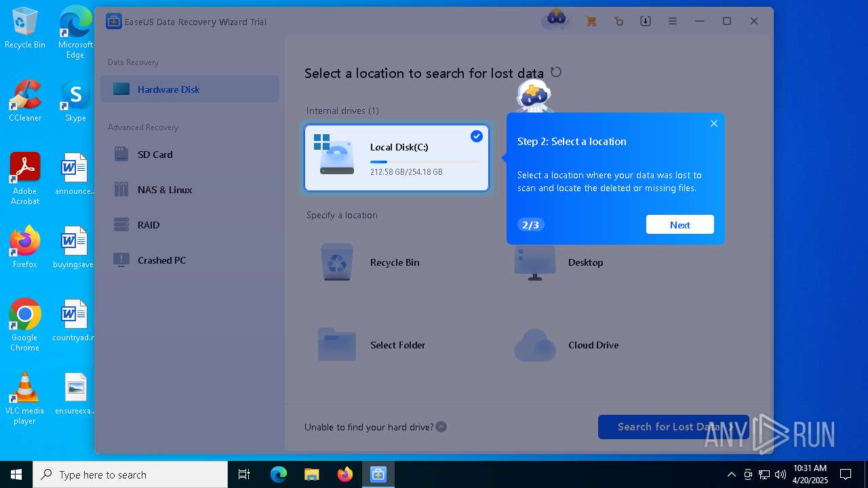Click the taskbar search box
868x488 pixels.
130,474
